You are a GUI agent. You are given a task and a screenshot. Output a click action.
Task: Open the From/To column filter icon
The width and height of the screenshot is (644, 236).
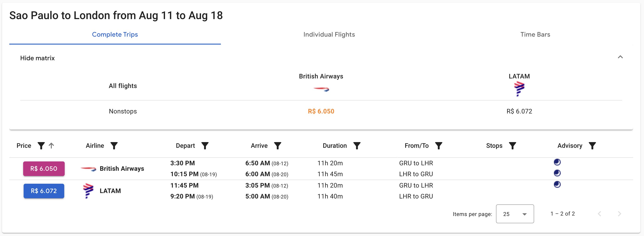coord(439,146)
